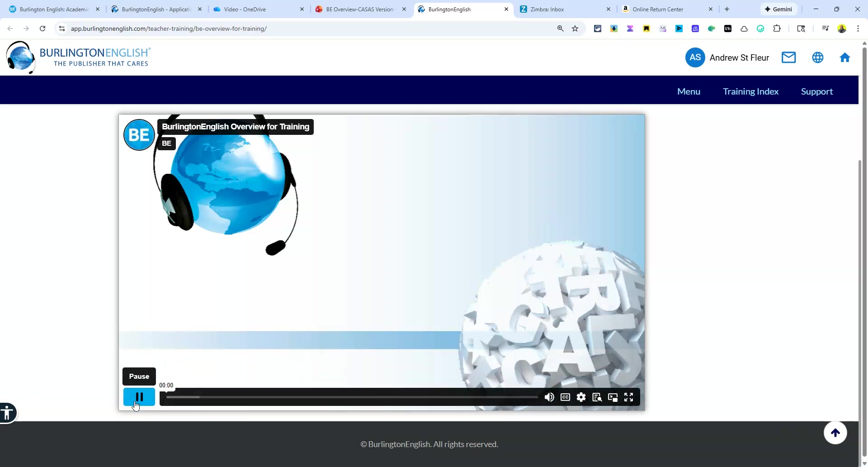Open the Chrome profile picture

tap(842, 29)
